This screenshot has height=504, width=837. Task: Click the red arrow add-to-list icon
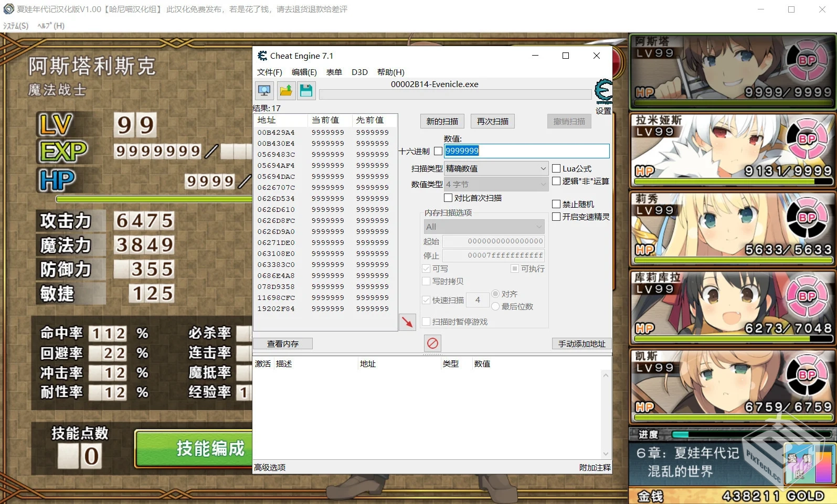pos(407,322)
